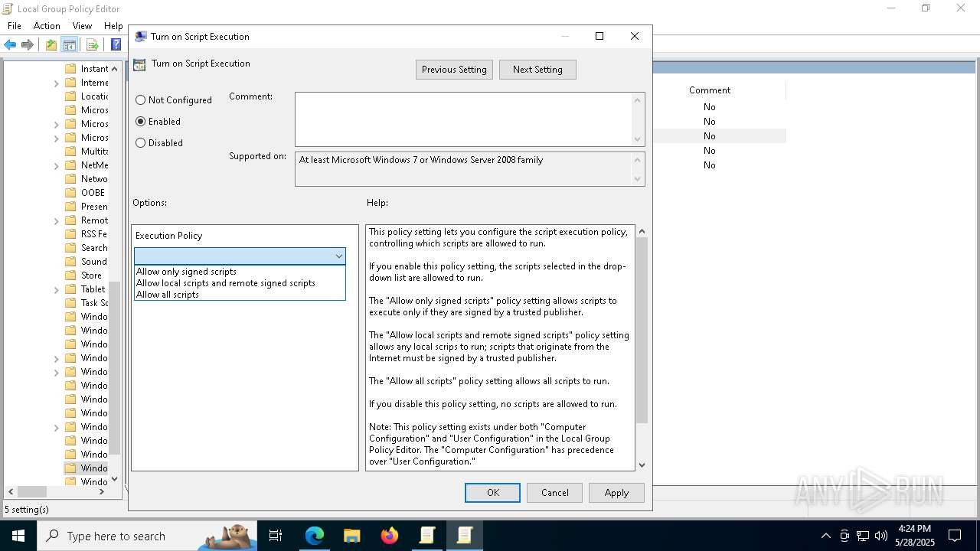
Task: Open Task View from the taskbar
Action: [276, 536]
